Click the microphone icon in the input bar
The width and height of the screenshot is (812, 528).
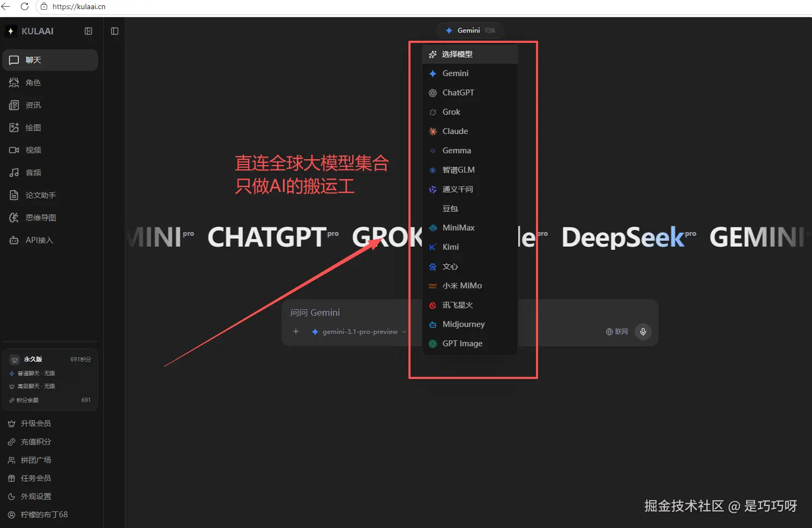pos(642,332)
